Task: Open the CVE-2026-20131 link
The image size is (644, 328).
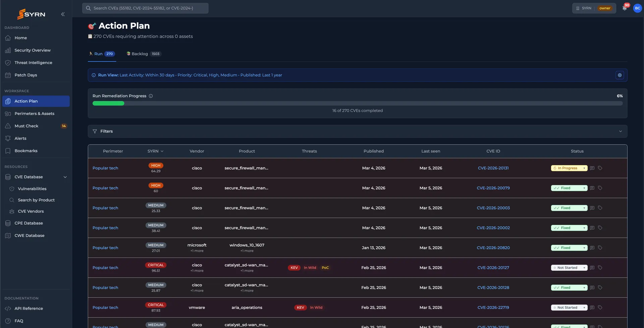Action: click(x=493, y=168)
